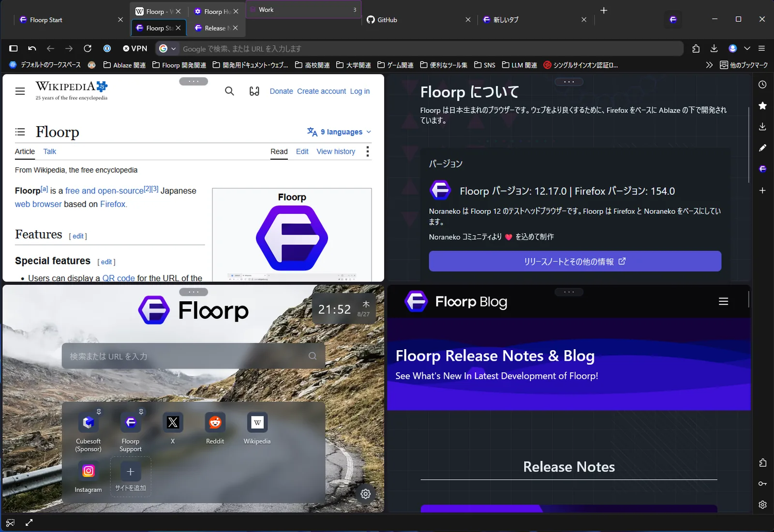Go back with the left arrow button
774x532 pixels.
coord(50,48)
